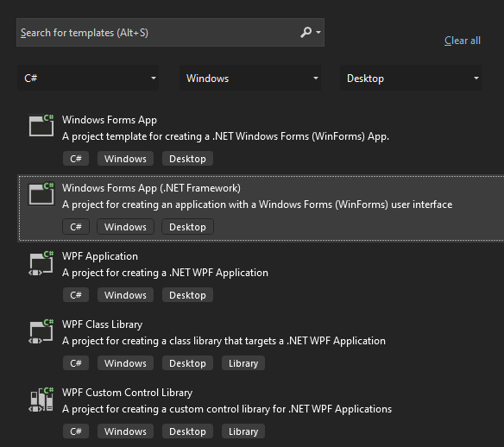Click the Windows tag under Windows Forms App
504x447 pixels.
click(125, 159)
